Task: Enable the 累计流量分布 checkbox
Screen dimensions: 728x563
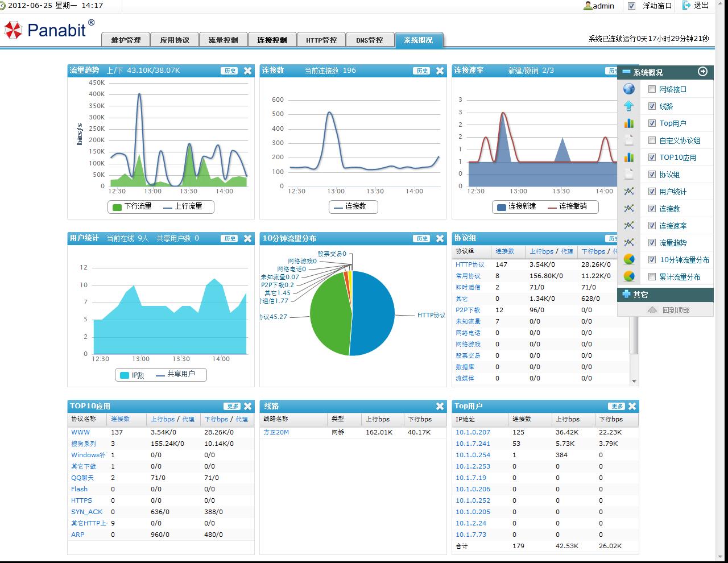Action: pyautogui.click(x=652, y=277)
